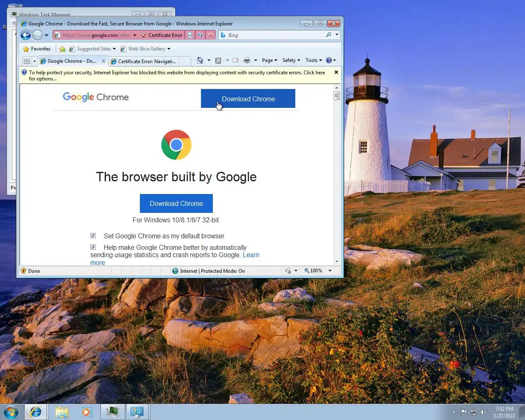Switch to Certificate Error: Navigati... tab
This screenshot has width=525, height=420.
click(144, 61)
